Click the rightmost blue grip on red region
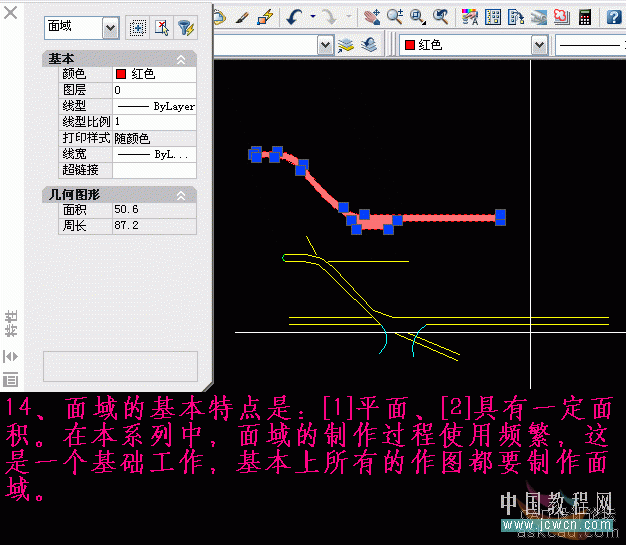 click(500, 218)
